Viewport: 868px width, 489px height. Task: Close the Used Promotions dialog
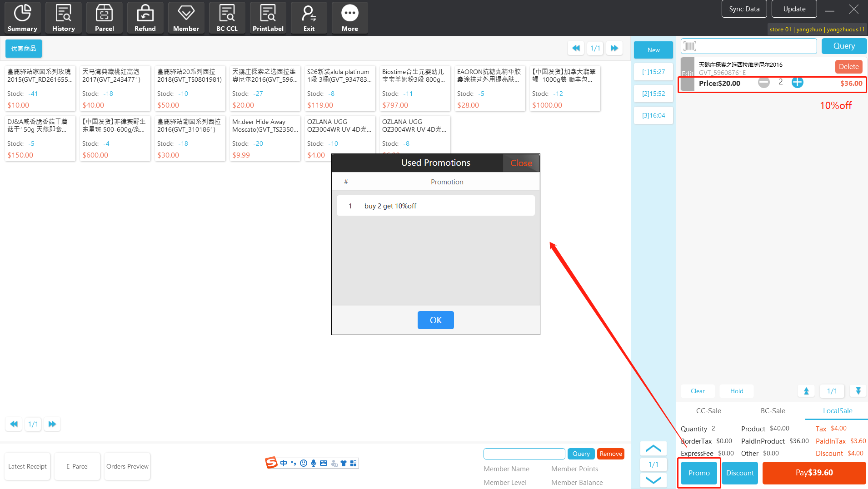pyautogui.click(x=521, y=163)
